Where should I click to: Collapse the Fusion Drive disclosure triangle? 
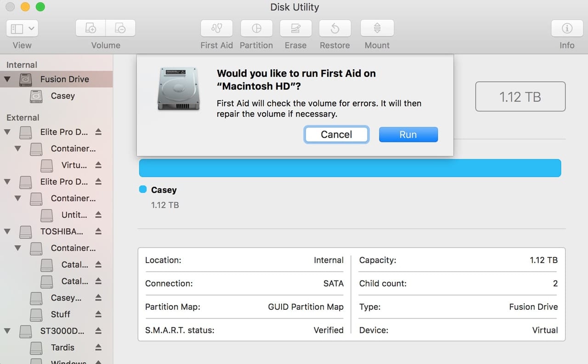pyautogui.click(x=7, y=79)
